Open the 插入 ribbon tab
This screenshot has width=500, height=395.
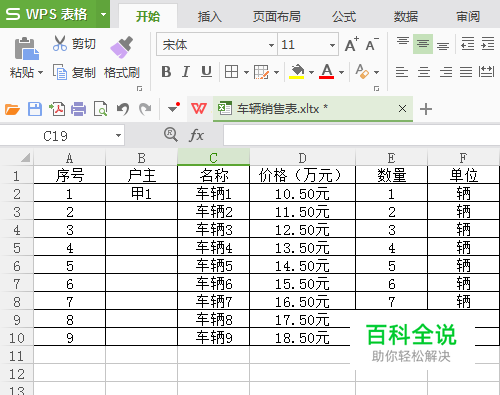[x=209, y=16]
